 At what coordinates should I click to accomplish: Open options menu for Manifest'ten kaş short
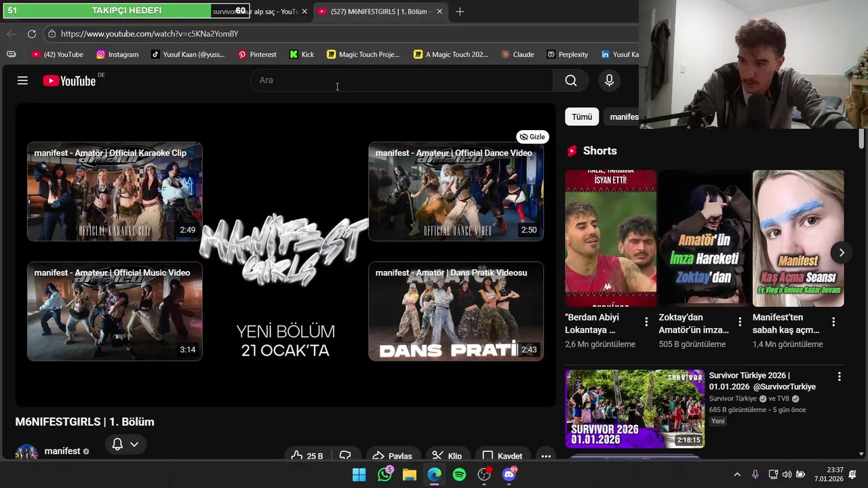833,322
